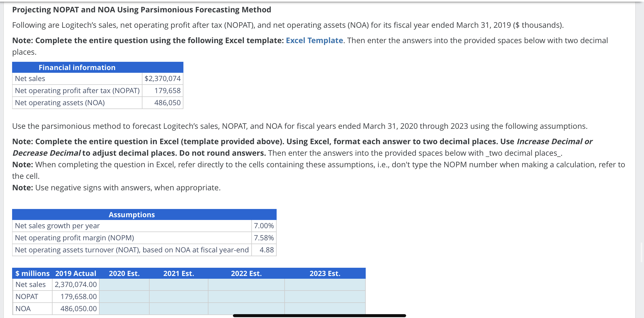This screenshot has width=644, height=318.
Task: Click the 2019 Actual Net sales value
Action: click(x=75, y=284)
